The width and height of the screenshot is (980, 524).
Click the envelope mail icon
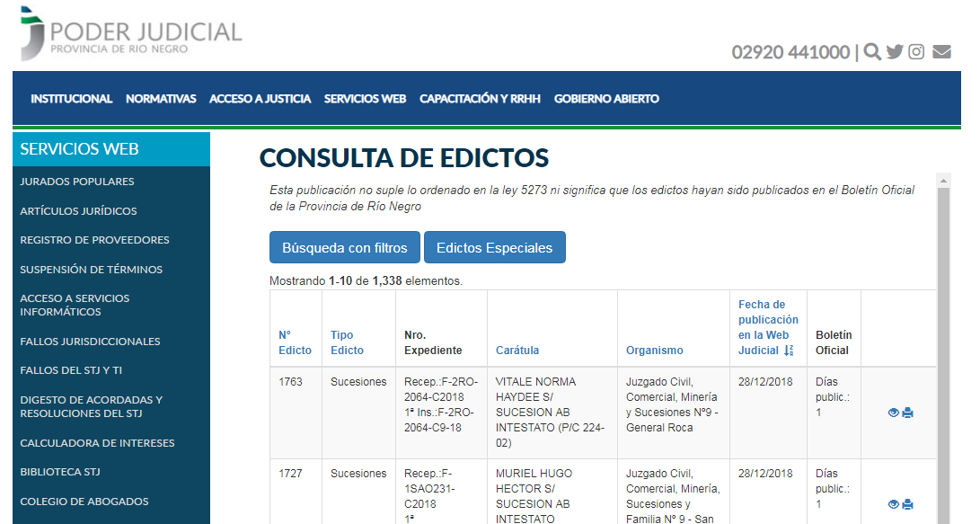click(941, 52)
